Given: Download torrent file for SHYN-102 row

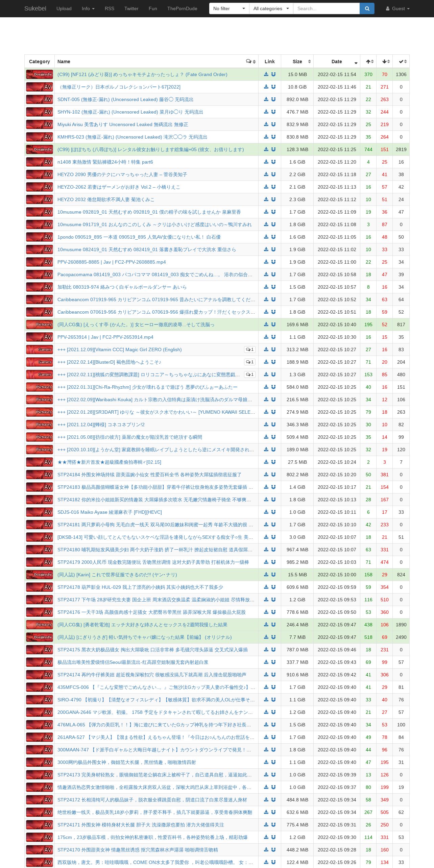Looking at the screenshot, I should point(266,112).
